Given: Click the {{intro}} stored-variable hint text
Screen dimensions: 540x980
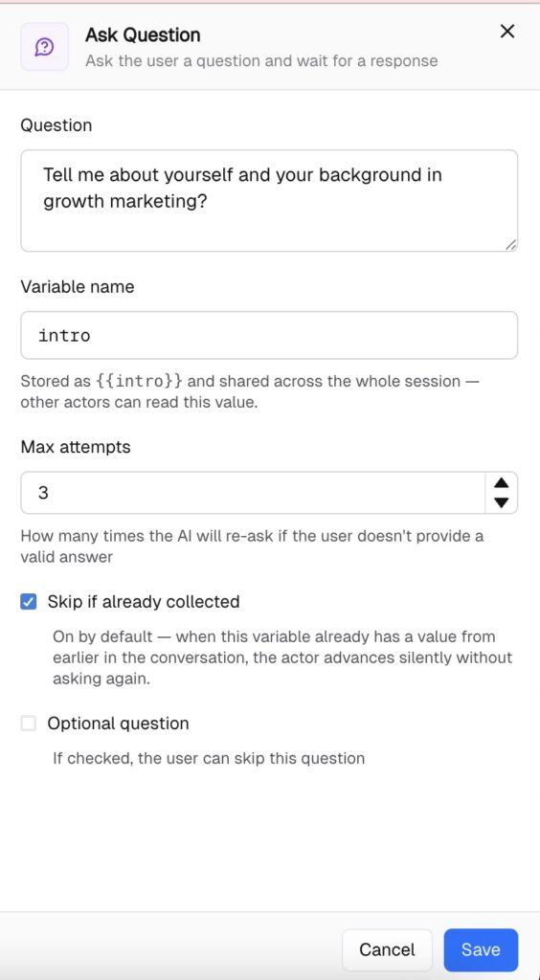Looking at the screenshot, I should click(x=140, y=381).
